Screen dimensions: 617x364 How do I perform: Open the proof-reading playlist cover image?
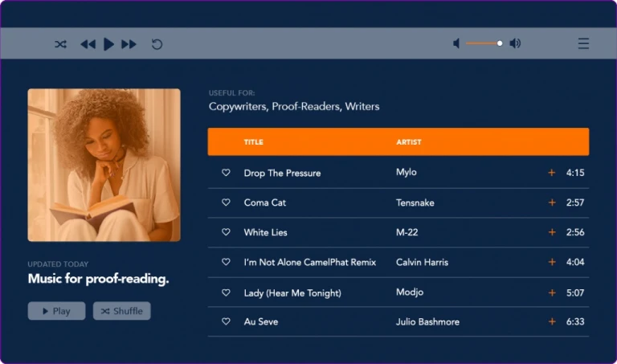pos(104,165)
